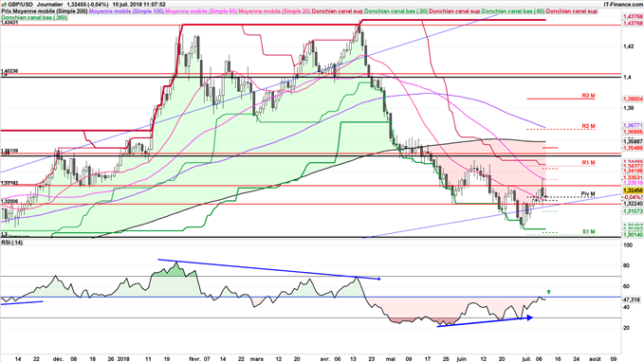Image resolution: width=644 pixels, height=362 pixels.
Task: Toggle the Moyenne mobile (Simple 100) legend
Action: coord(126,11)
